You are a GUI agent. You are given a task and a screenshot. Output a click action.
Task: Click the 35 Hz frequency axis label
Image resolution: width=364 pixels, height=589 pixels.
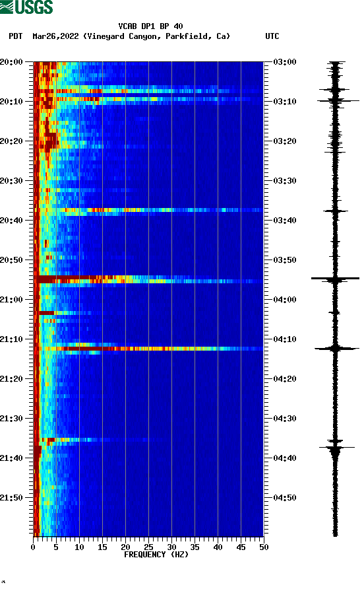(195, 547)
